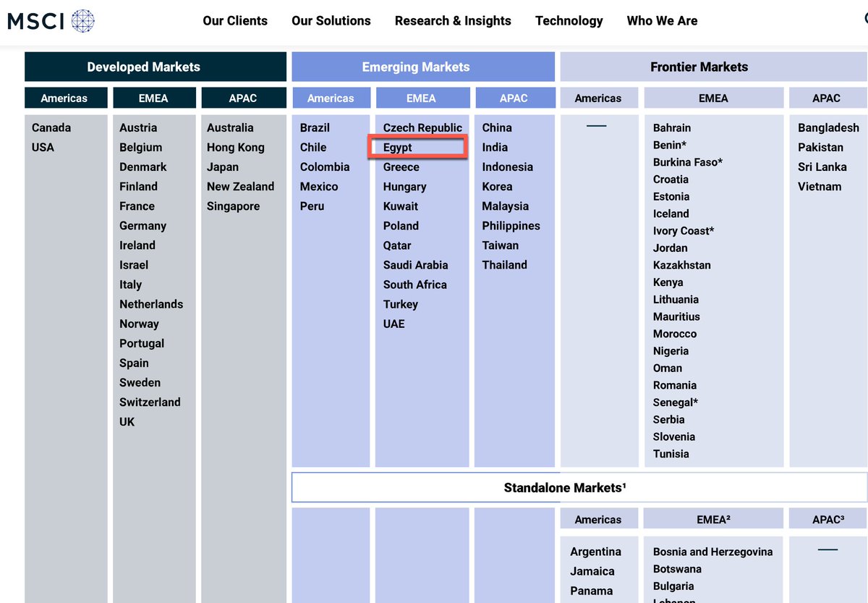Click the Emerging Markets header
Image resolution: width=868 pixels, height=603 pixels.
point(423,67)
